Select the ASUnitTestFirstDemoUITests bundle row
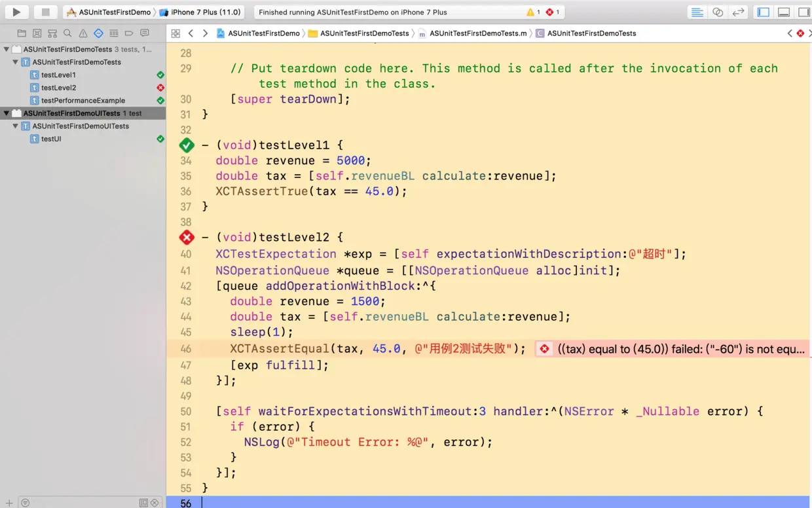The height and width of the screenshot is (508, 812). [x=83, y=113]
